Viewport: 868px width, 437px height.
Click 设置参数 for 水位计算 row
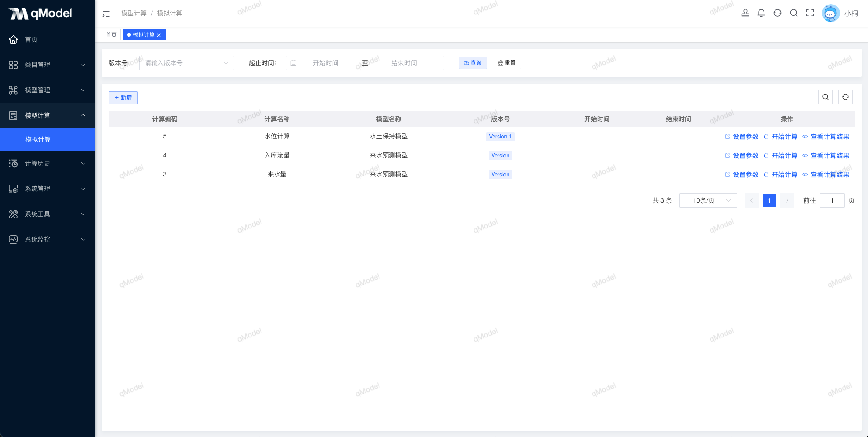click(x=741, y=137)
